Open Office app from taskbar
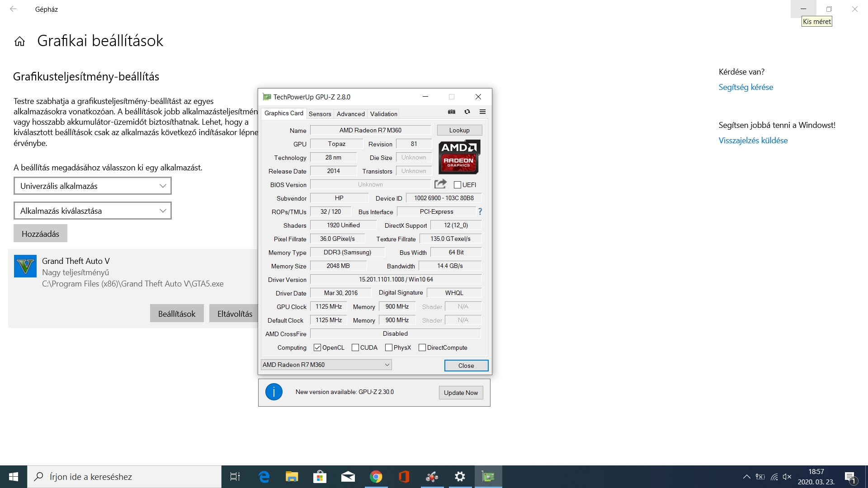Screen dimensions: 868x488 point(404,477)
